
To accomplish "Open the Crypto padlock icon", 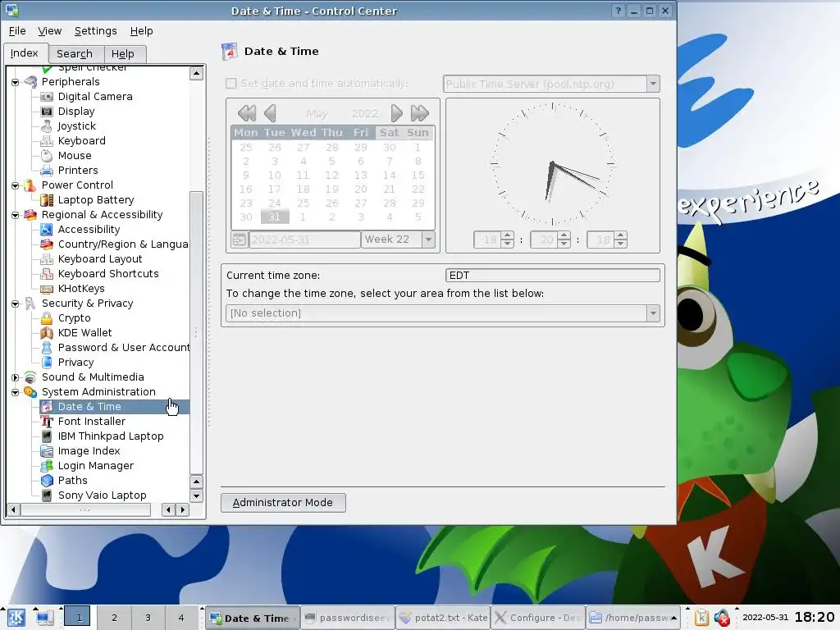I will tap(47, 318).
